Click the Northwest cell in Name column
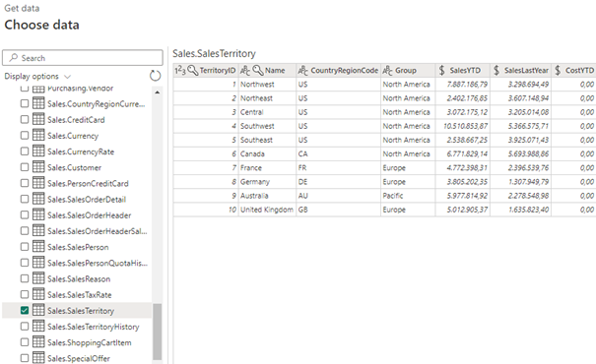The width and height of the screenshot is (596, 364). (x=267, y=84)
